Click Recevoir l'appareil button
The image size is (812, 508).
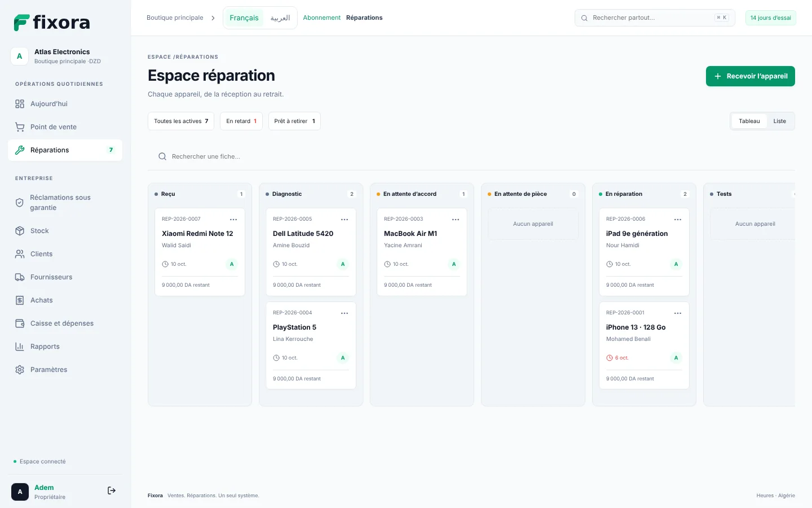(751, 76)
